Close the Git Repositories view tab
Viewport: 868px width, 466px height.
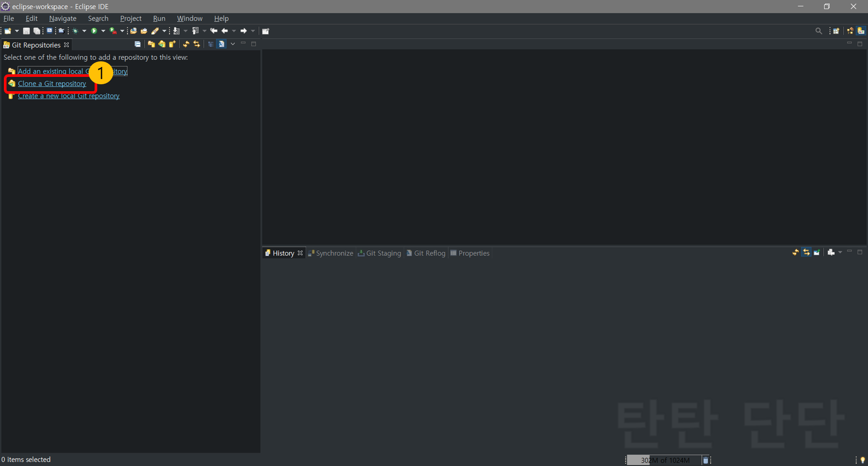coord(66,45)
